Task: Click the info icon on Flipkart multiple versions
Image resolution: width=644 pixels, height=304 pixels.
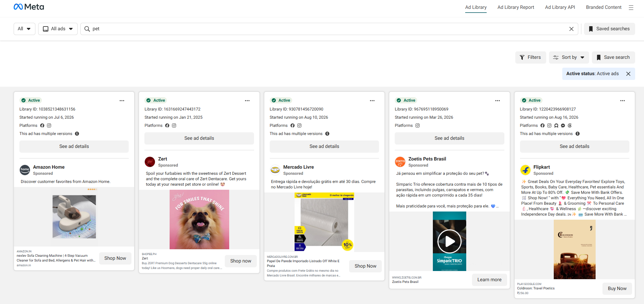Action: 578,134
